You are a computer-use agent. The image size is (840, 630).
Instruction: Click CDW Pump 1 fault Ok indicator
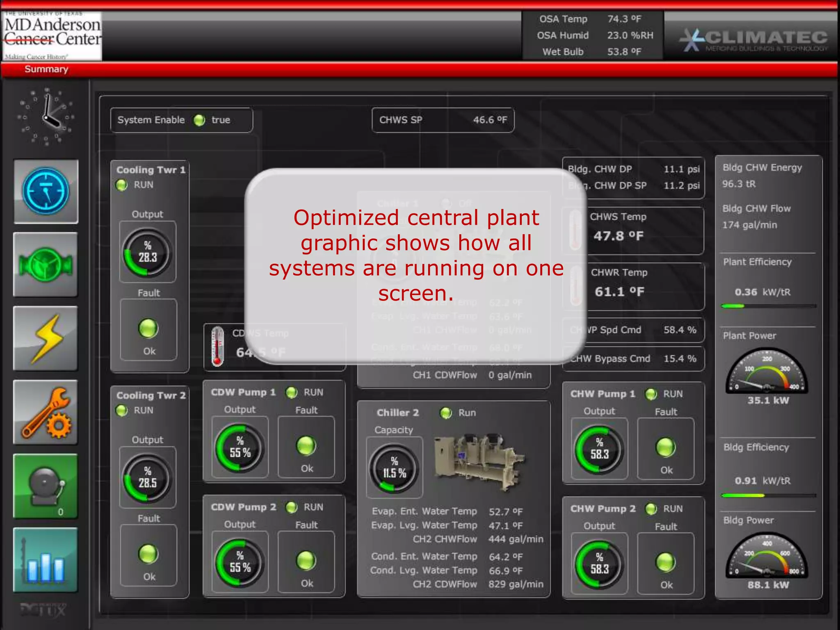tap(306, 445)
